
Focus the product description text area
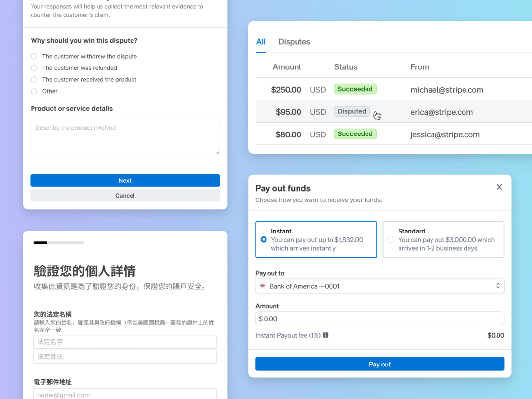[x=125, y=137]
